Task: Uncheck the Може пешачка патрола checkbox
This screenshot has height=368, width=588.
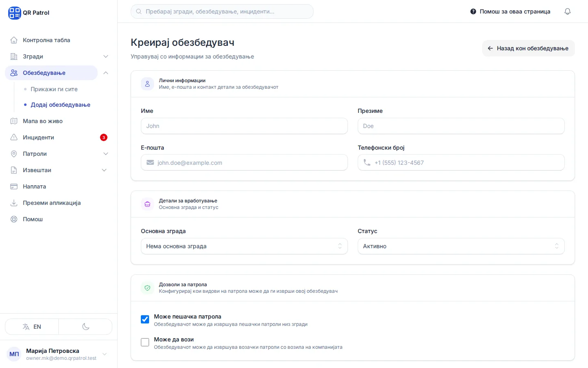Action: pyautogui.click(x=145, y=319)
